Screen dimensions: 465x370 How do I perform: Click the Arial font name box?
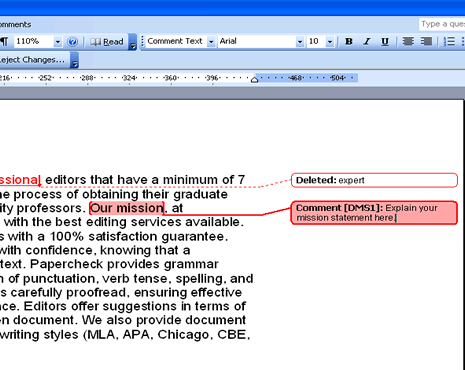(x=257, y=41)
